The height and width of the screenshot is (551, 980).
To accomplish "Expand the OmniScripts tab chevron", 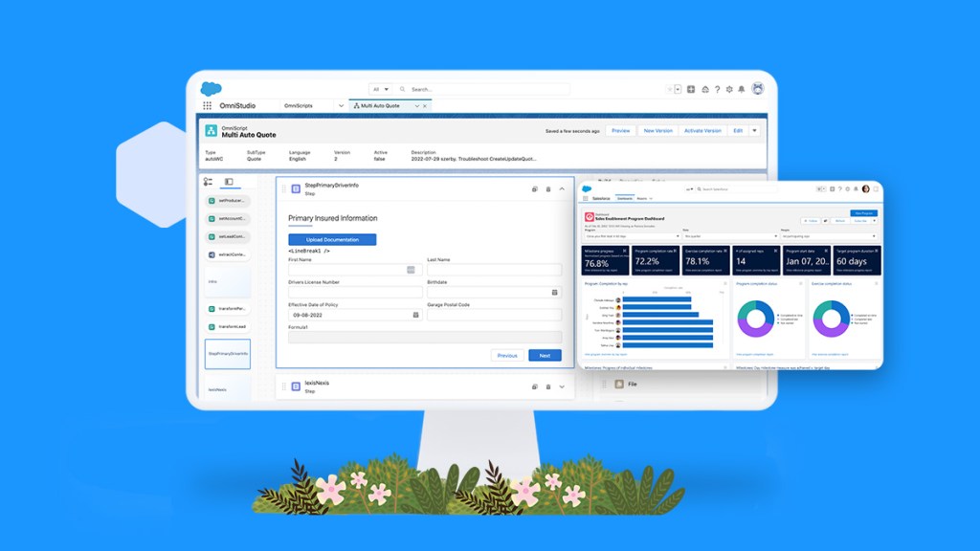I will point(341,104).
